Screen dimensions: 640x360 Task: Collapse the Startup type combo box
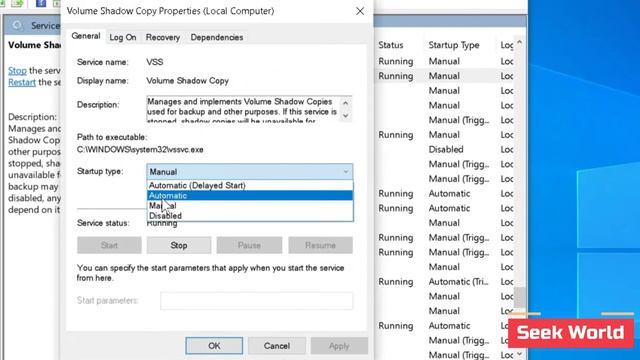pos(346,172)
